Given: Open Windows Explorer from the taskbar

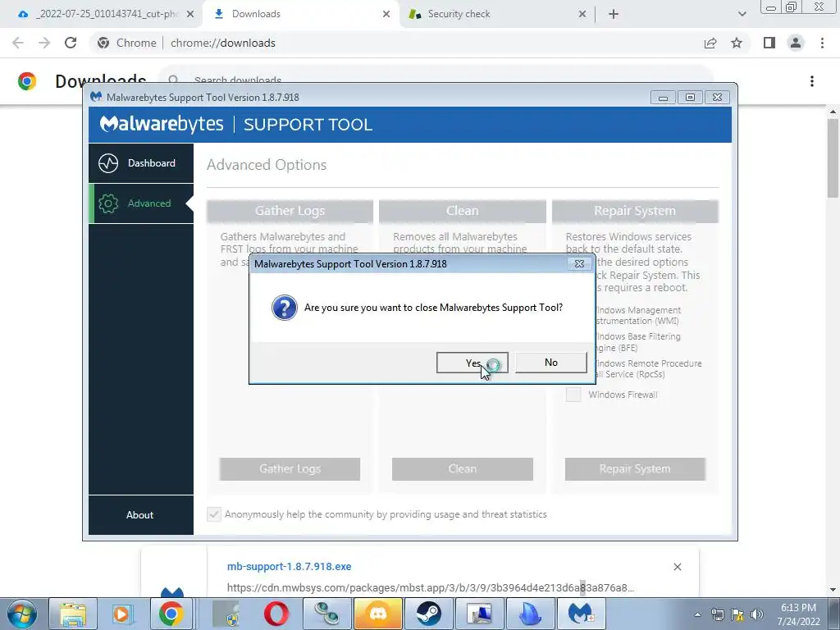Looking at the screenshot, I should (x=73, y=614).
